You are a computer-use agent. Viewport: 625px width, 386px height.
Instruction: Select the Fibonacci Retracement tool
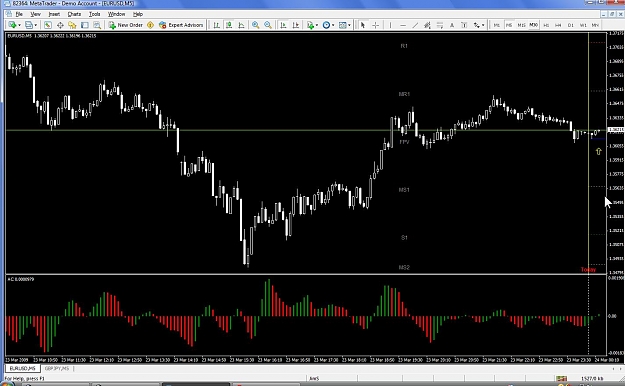tap(440, 25)
